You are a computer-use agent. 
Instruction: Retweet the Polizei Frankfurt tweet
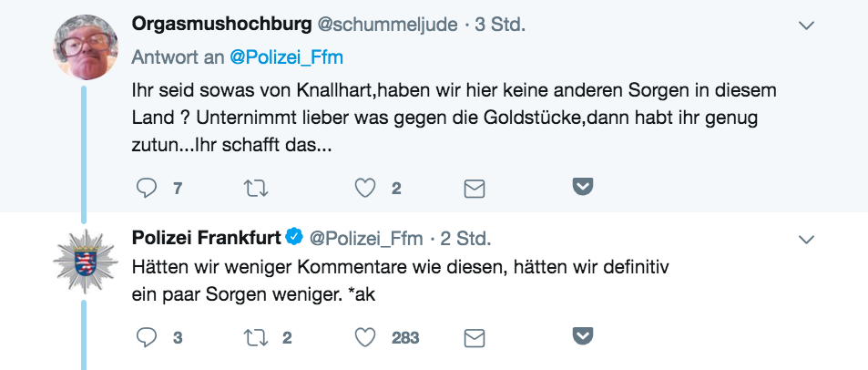coord(256,337)
